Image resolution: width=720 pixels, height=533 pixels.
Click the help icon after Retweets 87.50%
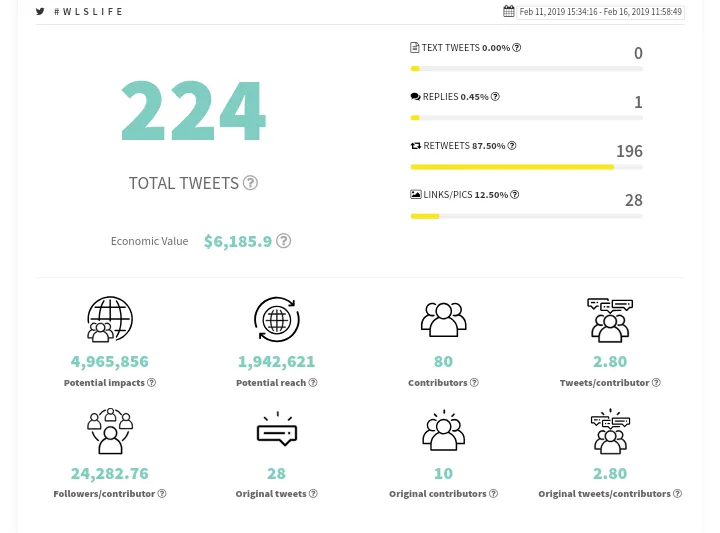pyautogui.click(x=512, y=146)
